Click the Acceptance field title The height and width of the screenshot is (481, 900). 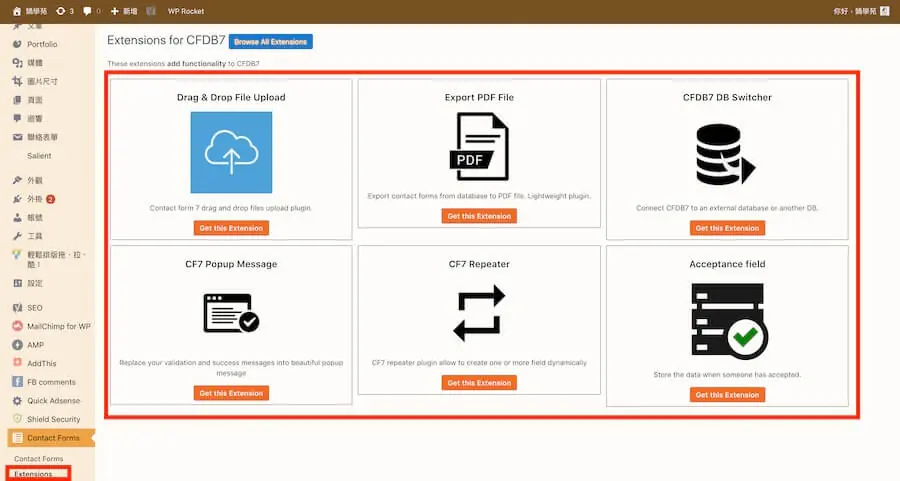(x=727, y=264)
